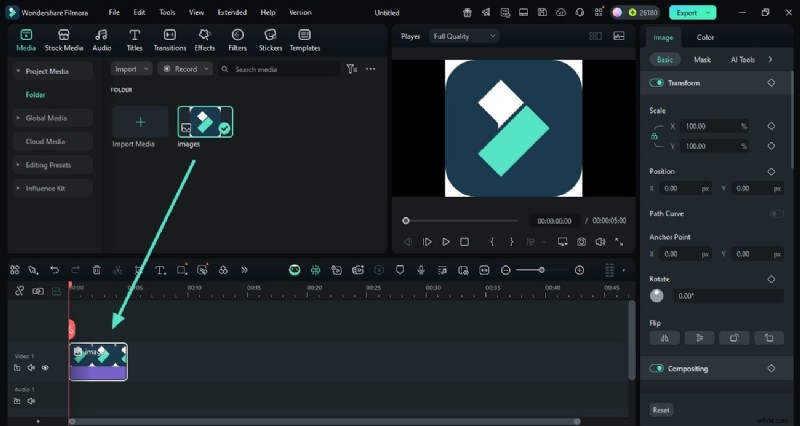
Task: Click the Reset button in properties
Action: tap(661, 410)
